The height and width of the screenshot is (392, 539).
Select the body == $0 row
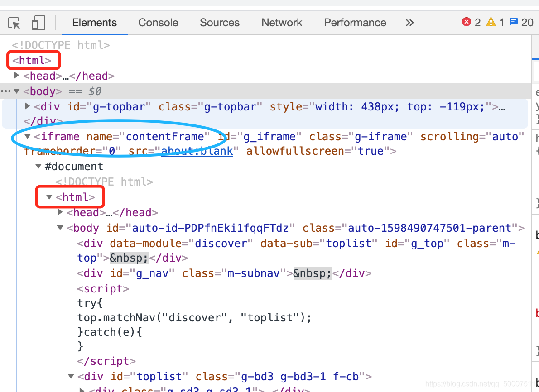point(265,91)
